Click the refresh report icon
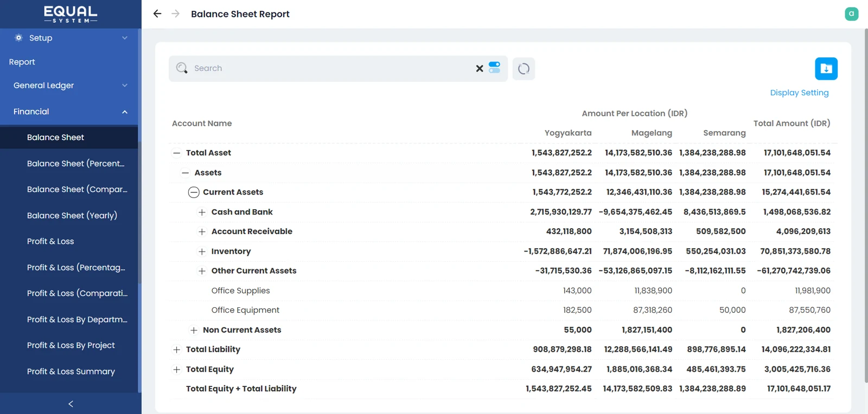This screenshot has width=868, height=414. [x=524, y=69]
